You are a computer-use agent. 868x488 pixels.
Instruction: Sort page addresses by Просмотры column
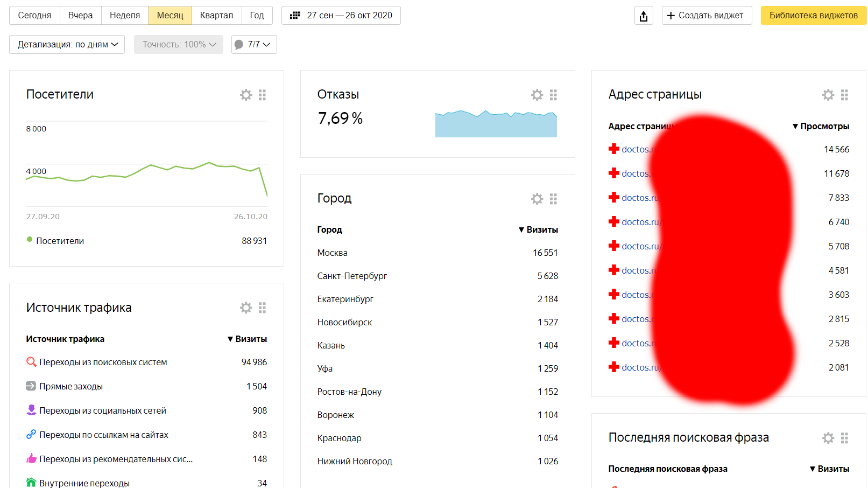821,126
